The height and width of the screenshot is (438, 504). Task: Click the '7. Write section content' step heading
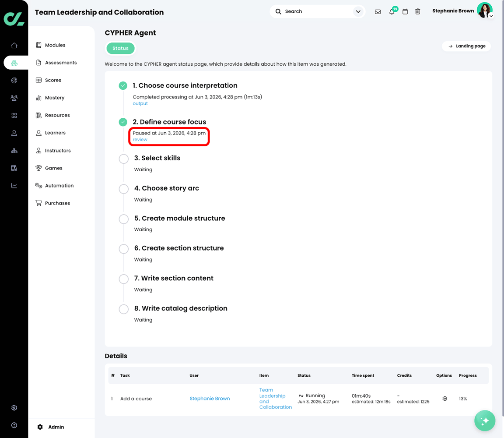click(174, 279)
